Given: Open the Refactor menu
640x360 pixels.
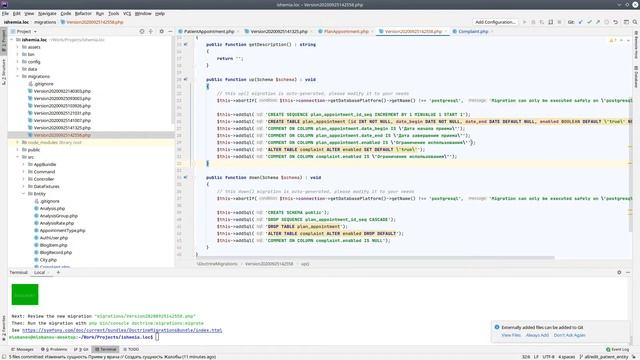Looking at the screenshot, I should point(83,13).
